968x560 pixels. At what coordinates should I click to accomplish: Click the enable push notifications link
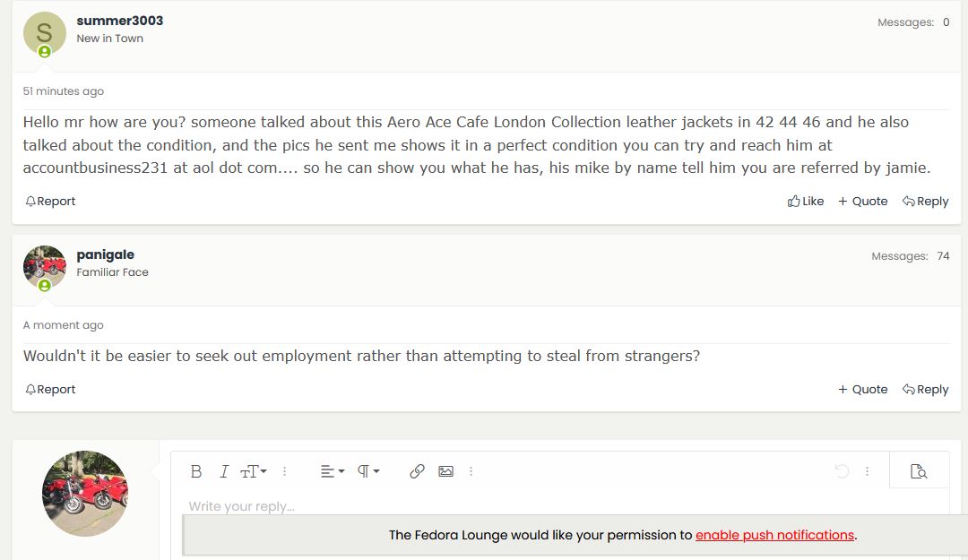click(x=774, y=535)
